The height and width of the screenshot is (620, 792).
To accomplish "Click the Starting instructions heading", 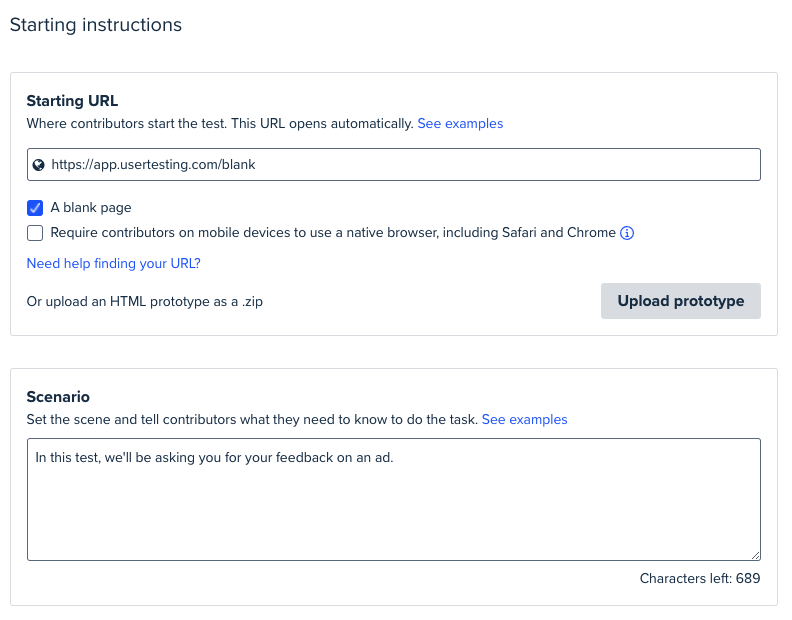I will click(x=96, y=25).
